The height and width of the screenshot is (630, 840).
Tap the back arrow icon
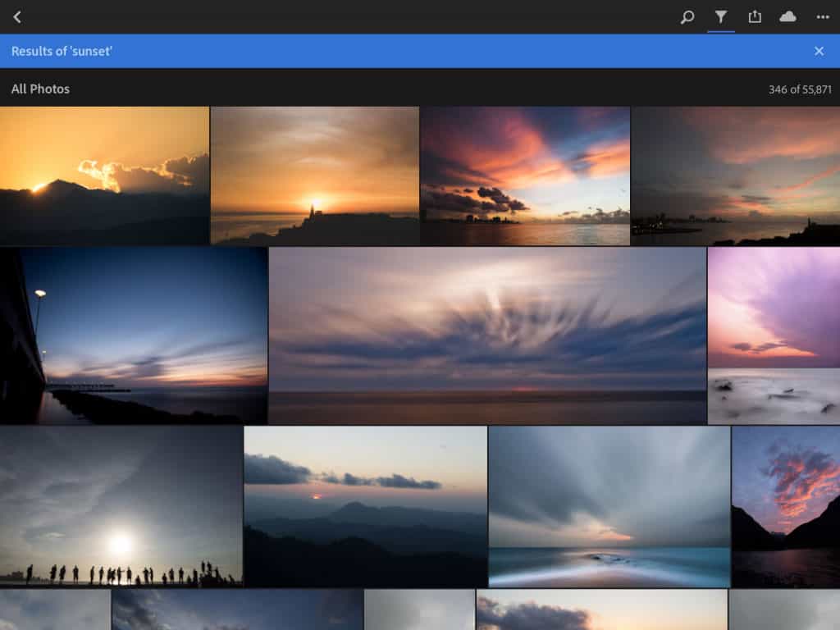(17, 16)
